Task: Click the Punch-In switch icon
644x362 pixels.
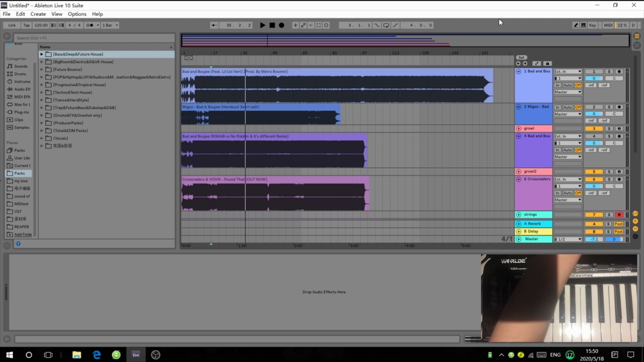Action: [x=377, y=25]
